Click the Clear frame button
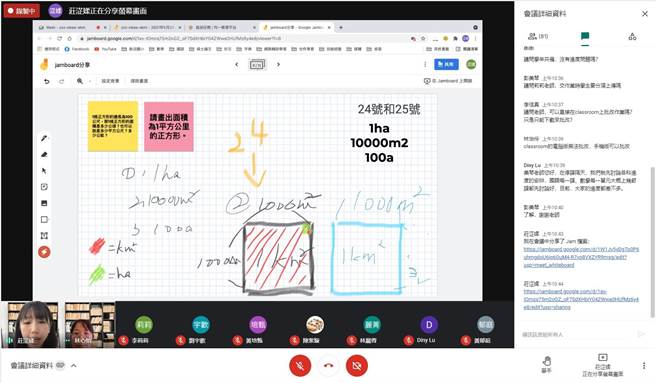Image resolution: width=656 pixels, height=383 pixels. [x=139, y=81]
